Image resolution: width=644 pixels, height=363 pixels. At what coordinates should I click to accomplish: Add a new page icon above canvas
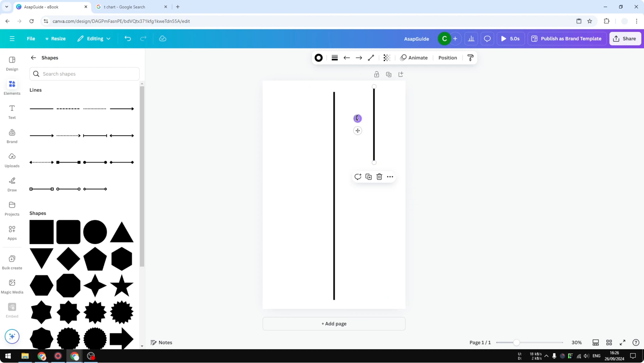(x=401, y=74)
